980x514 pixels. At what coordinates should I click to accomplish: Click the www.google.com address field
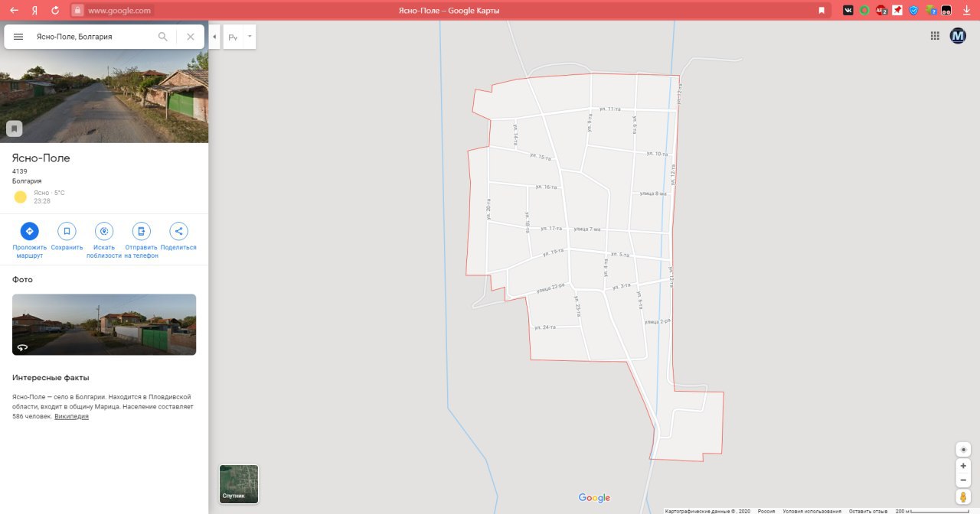[x=119, y=11]
